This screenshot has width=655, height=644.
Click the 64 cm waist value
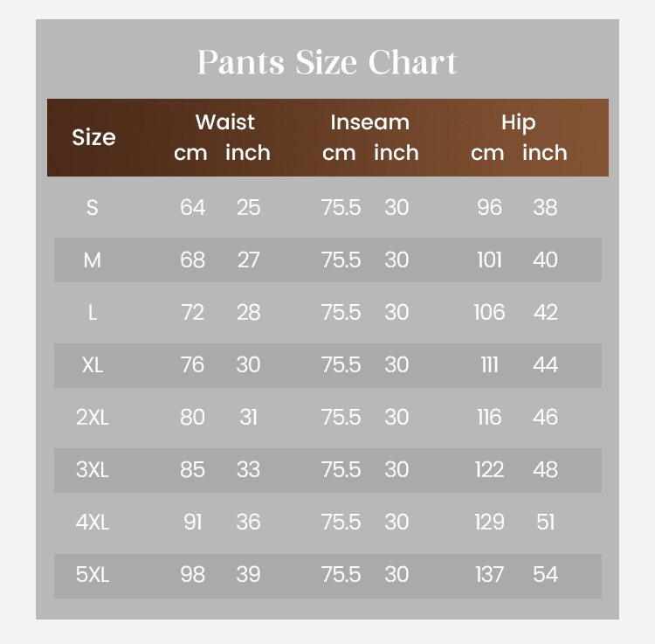192,208
